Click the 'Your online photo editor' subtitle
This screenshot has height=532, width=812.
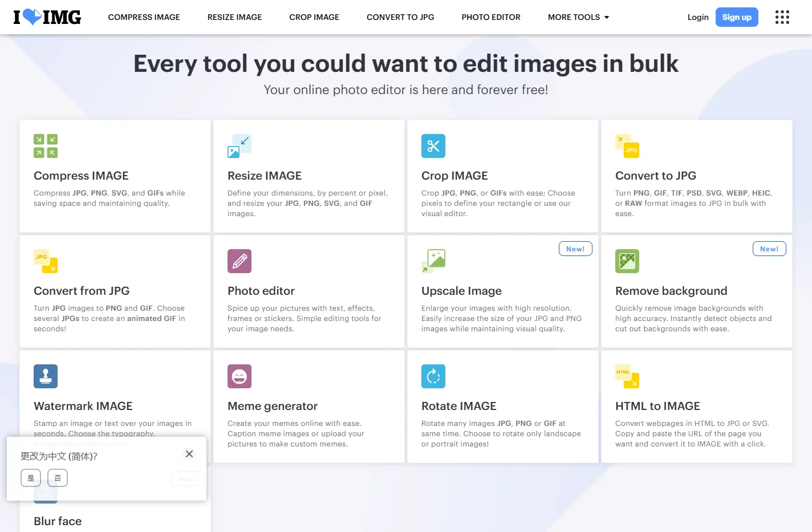point(406,90)
